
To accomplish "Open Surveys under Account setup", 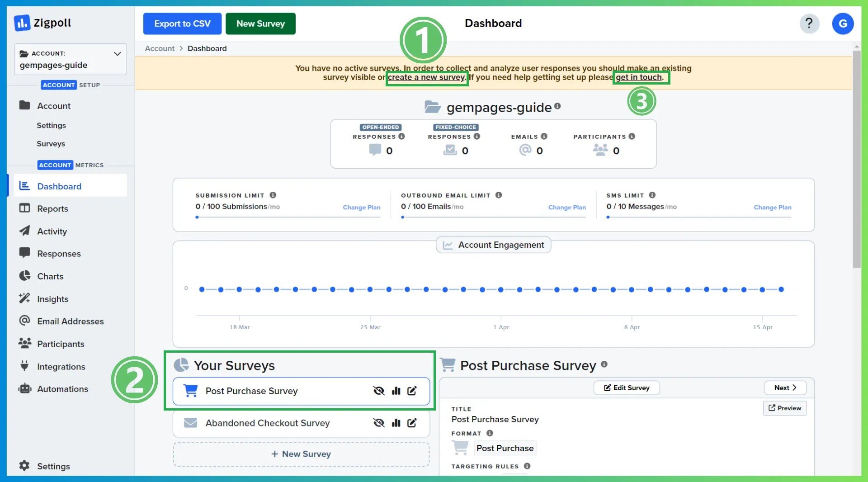I will click(51, 143).
